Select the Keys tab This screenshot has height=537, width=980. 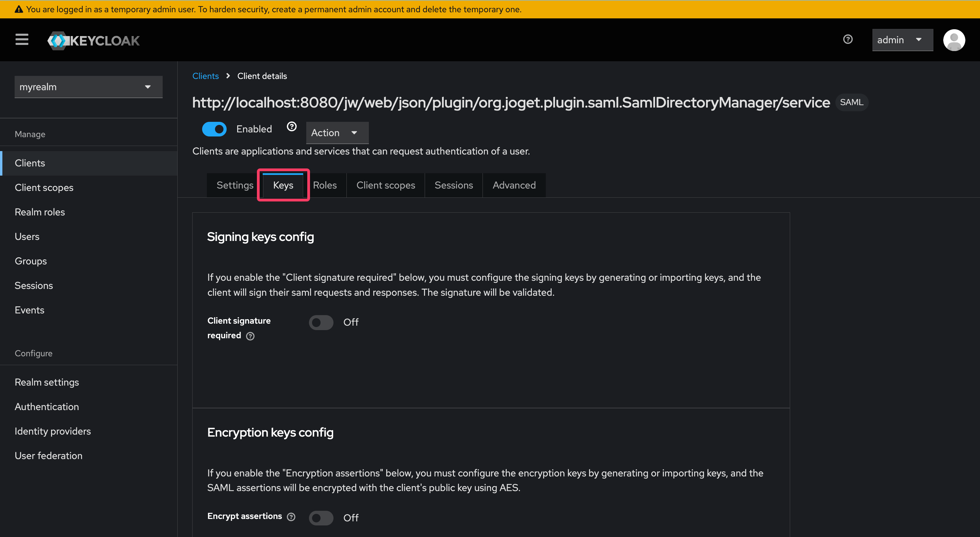[x=283, y=185]
